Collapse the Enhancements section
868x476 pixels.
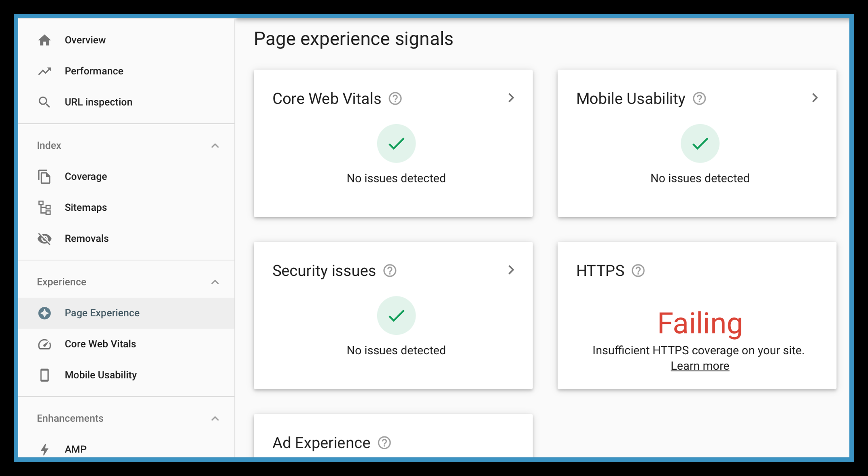click(x=215, y=419)
